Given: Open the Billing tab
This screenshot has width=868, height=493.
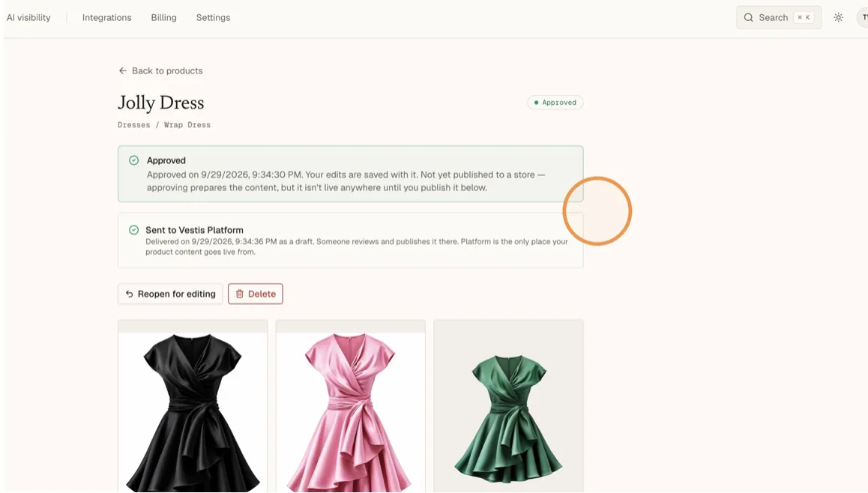Looking at the screenshot, I should [164, 18].
